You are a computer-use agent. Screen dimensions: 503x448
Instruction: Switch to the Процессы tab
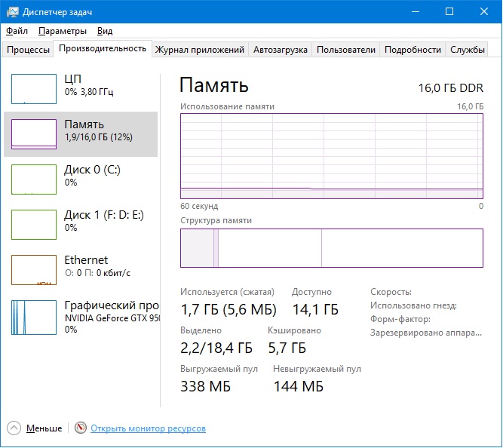tap(28, 50)
